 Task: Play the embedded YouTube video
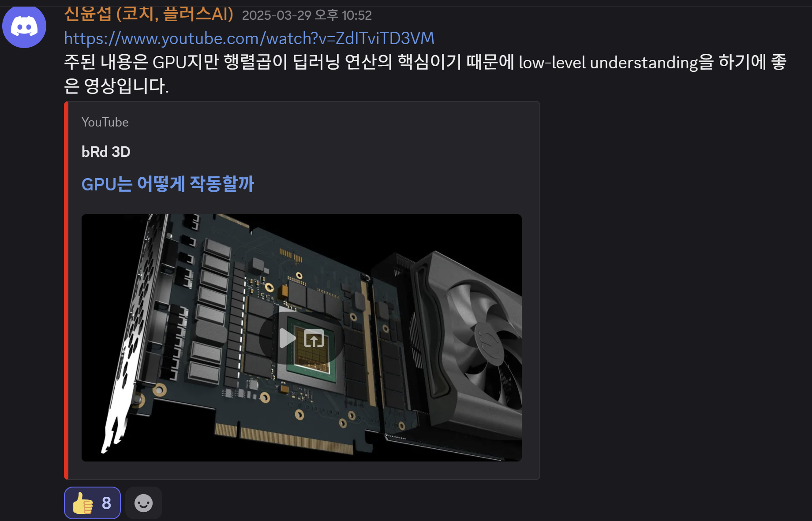tap(288, 338)
